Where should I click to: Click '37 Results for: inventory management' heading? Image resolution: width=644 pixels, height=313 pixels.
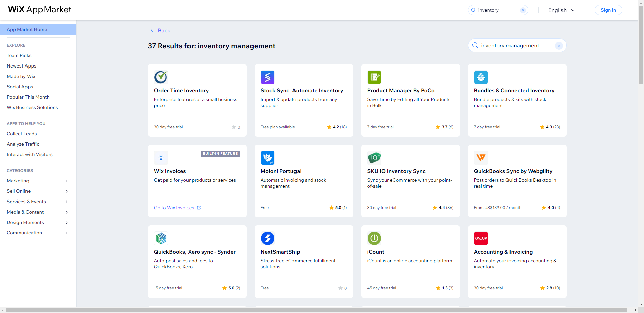[x=212, y=46]
